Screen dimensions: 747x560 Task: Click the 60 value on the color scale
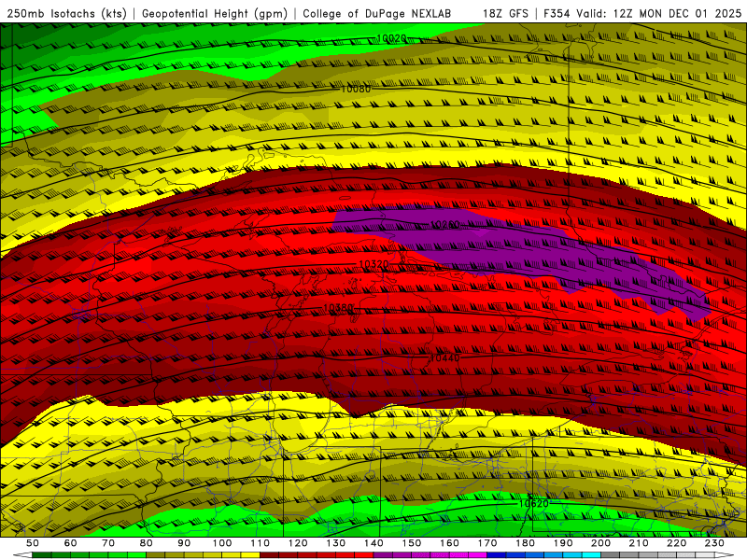coord(70,543)
